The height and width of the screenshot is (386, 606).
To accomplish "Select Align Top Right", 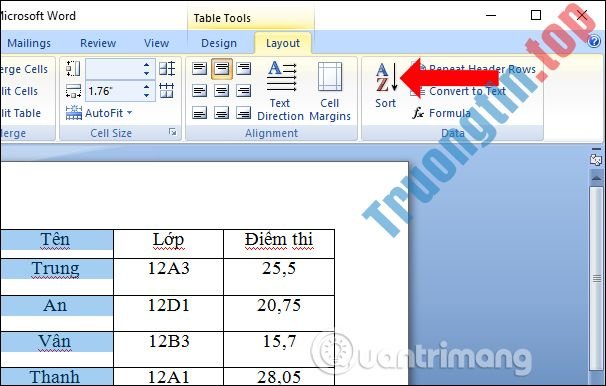I will click(243, 69).
